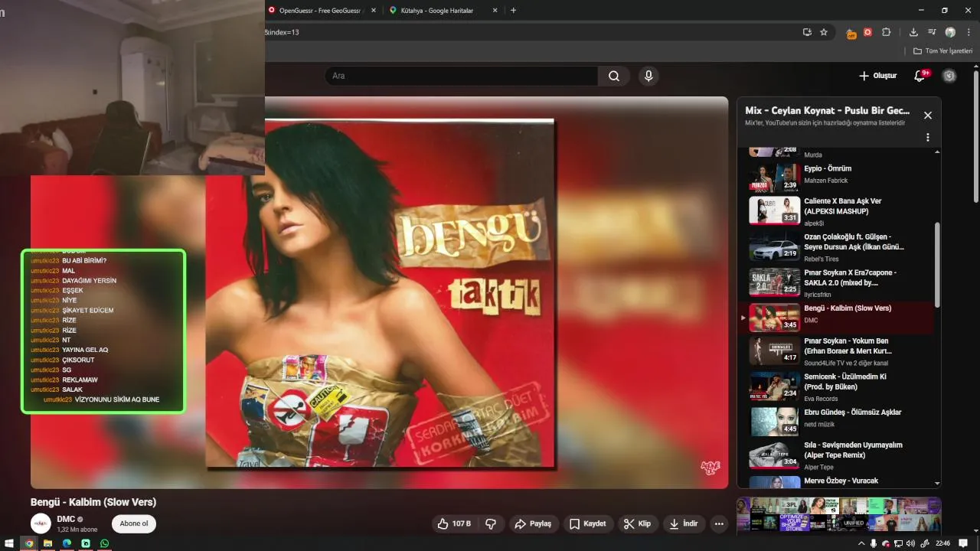Open the orange 'off' extension icon
980x551 pixels.
point(851,33)
